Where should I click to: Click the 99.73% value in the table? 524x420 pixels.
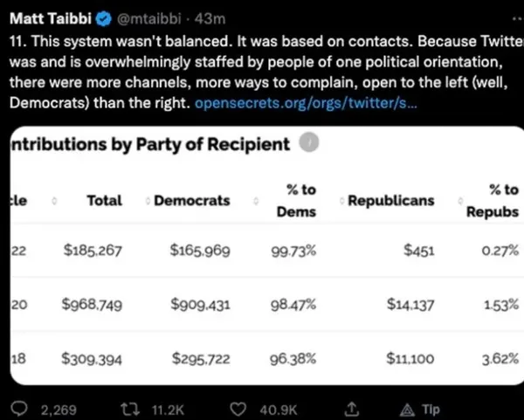293,251
